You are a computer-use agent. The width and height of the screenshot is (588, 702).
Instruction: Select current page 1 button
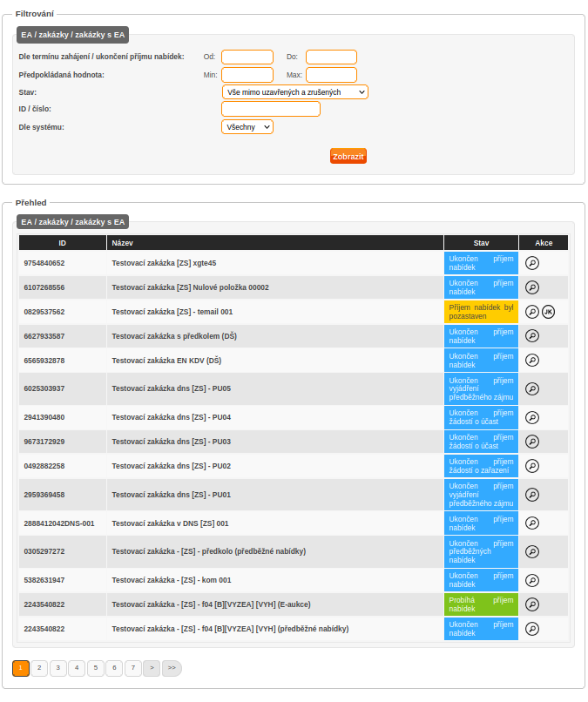[21, 668]
